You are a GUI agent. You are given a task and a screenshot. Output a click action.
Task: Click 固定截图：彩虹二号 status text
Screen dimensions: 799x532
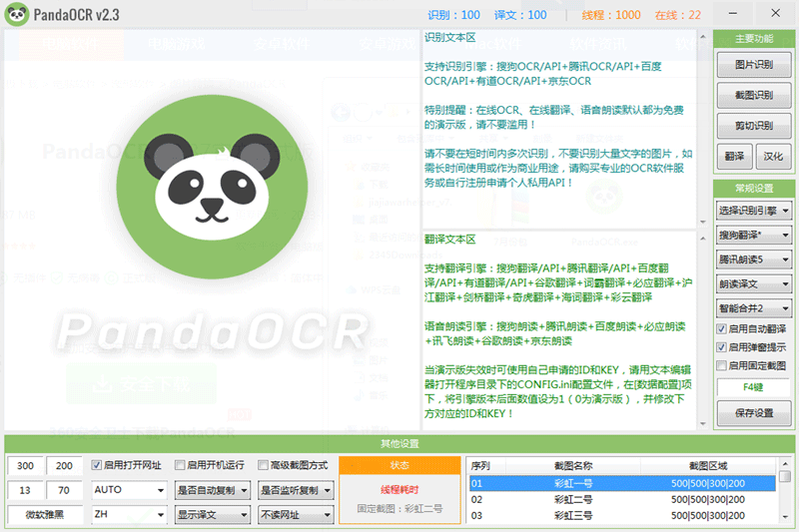coord(399,509)
